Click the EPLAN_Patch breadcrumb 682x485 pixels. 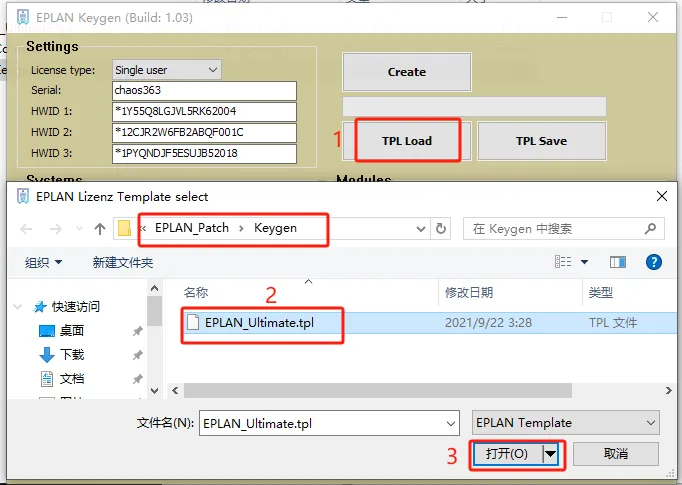192,228
